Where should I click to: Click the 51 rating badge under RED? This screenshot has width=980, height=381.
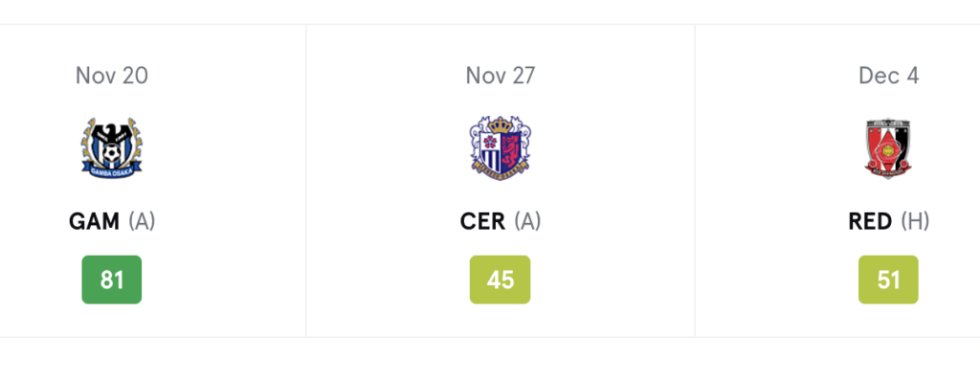click(x=888, y=280)
